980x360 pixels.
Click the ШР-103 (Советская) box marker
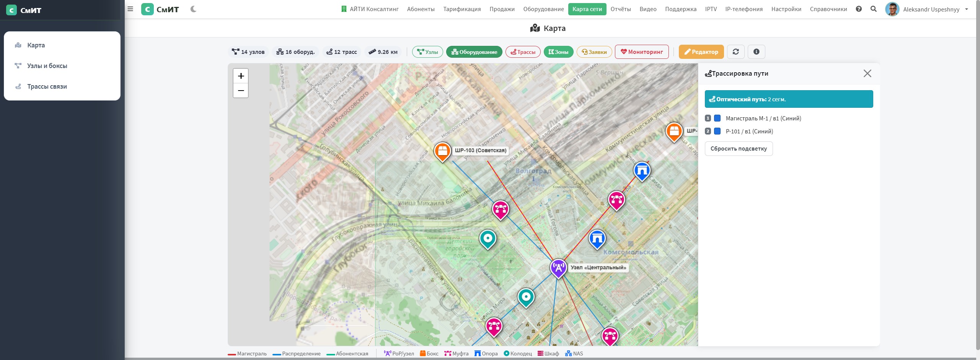point(442,151)
